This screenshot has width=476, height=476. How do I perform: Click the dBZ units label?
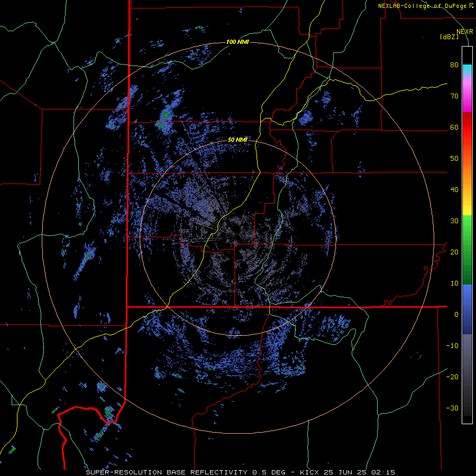(x=450, y=37)
